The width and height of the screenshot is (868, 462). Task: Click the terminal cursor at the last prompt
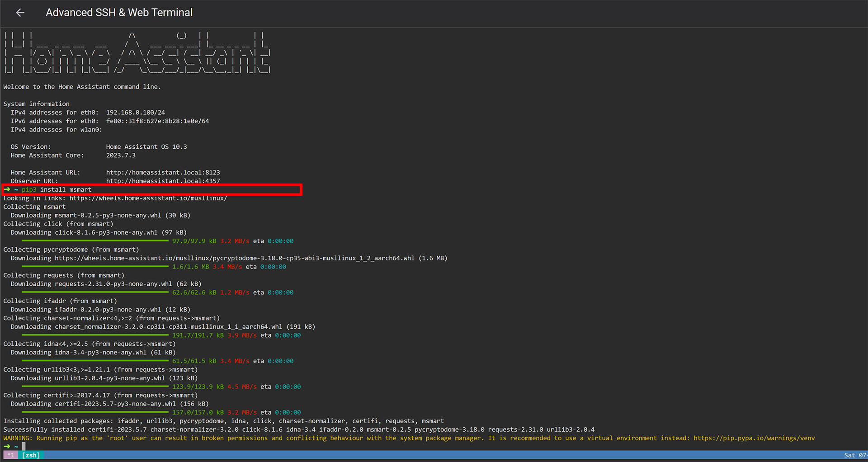click(x=24, y=447)
